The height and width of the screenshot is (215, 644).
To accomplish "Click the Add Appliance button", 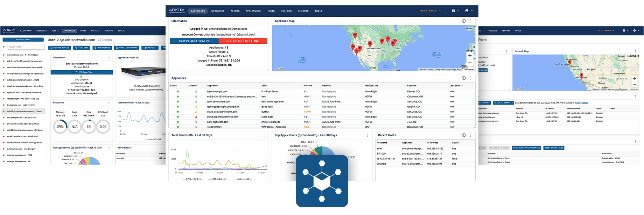I will [x=23, y=40].
